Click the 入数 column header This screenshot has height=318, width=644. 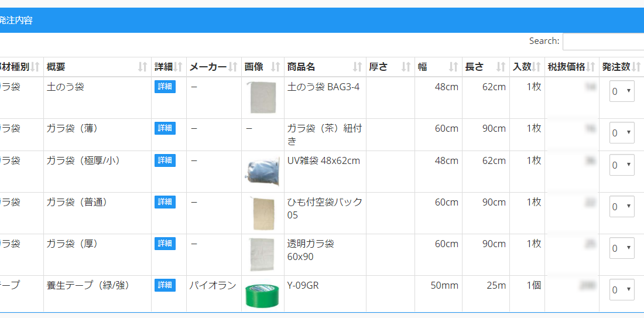tap(522, 67)
